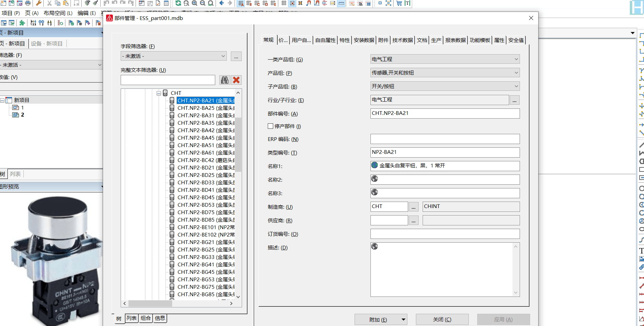Collapse the CHT tree node

click(x=159, y=93)
